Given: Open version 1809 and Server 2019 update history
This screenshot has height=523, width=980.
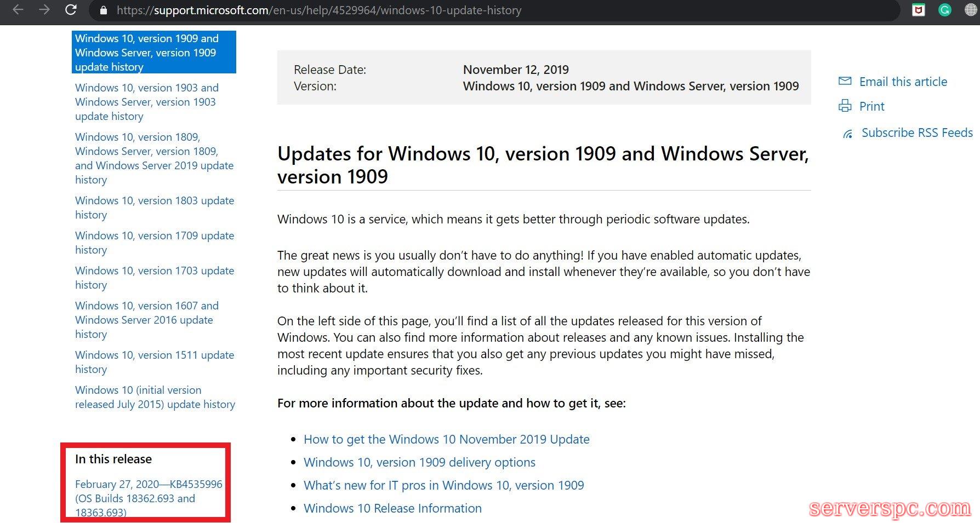Looking at the screenshot, I should point(153,158).
